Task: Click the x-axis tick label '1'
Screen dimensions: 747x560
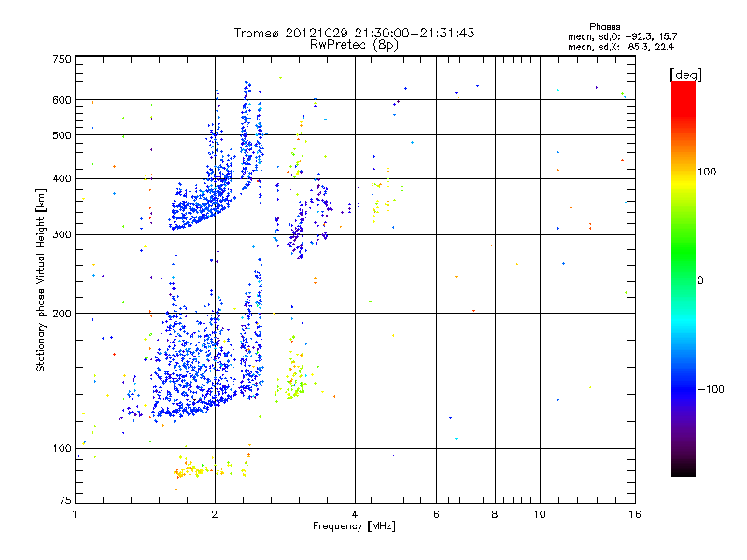Action: pyautogui.click(x=75, y=514)
